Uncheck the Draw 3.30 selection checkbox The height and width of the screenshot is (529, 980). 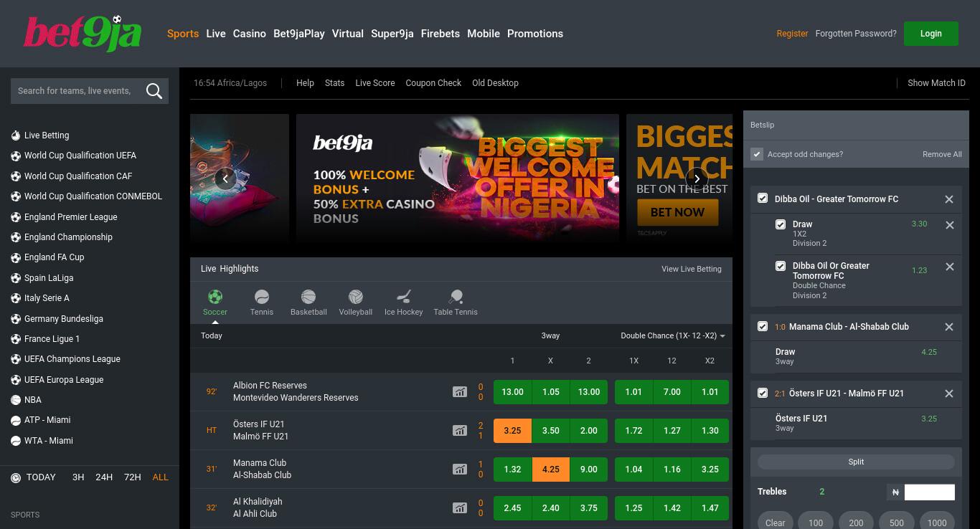tap(781, 224)
